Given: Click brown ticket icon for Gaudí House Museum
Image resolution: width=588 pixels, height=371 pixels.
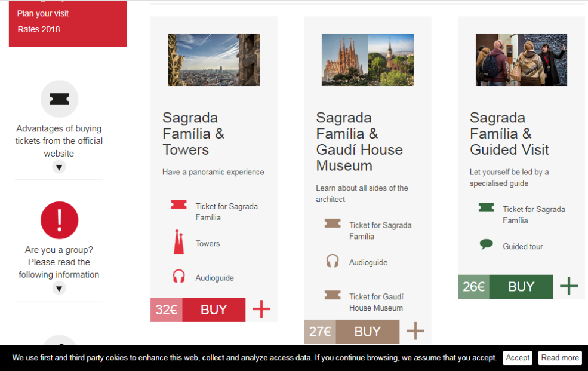Looking at the screenshot, I should point(333,295).
